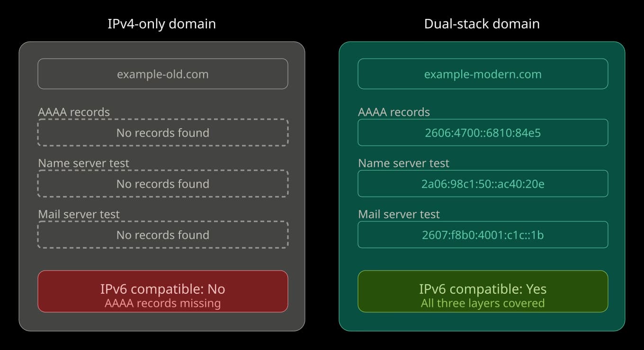This screenshot has width=644, height=350.
Task: Click AAAA records label in Dual-stack panel
Action: click(394, 112)
